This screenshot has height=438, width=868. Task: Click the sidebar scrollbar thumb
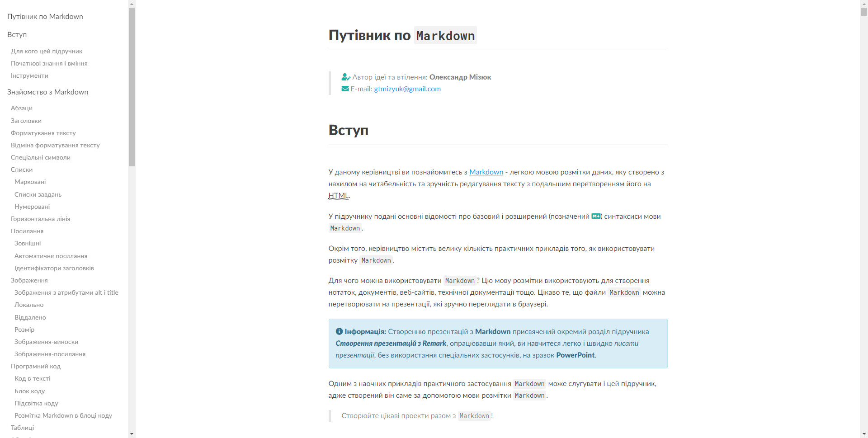(x=132, y=87)
